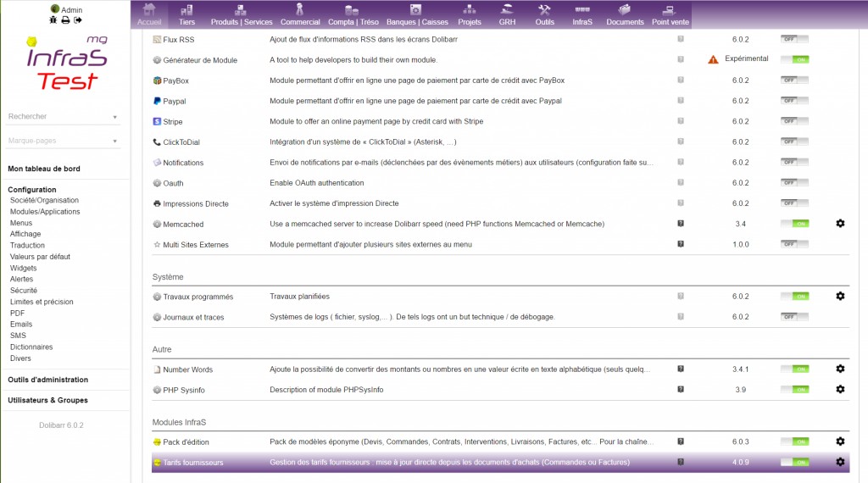This screenshot has height=483, width=868.
Task: Open the Projets top menu
Action: click(470, 15)
